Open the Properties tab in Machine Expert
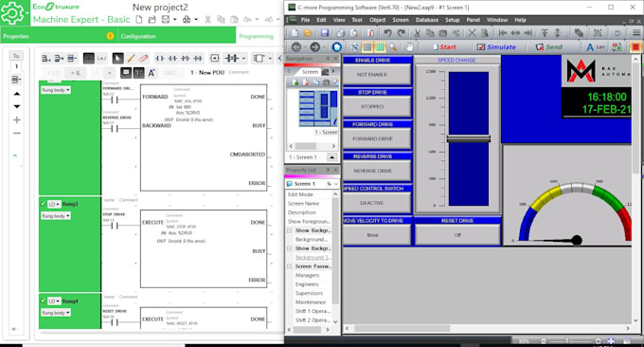The height and width of the screenshot is (347, 644). tap(59, 36)
